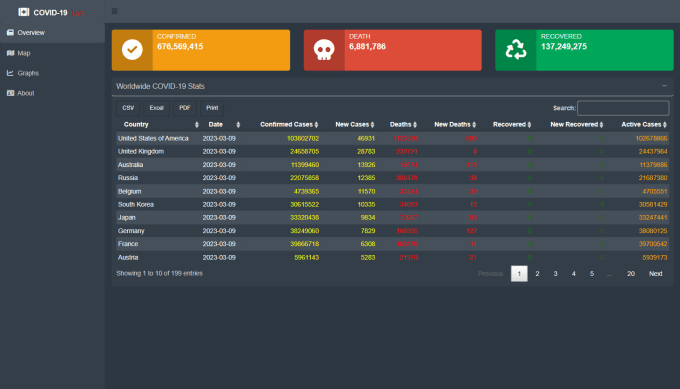
Task: Click Germany new deaths value 127
Action: click(471, 231)
